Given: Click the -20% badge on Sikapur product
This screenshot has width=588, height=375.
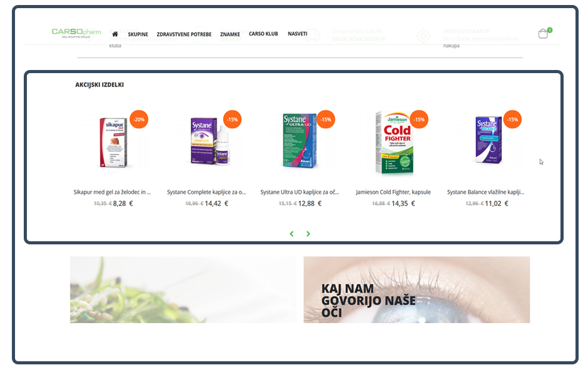Looking at the screenshot, I should click(x=139, y=119).
